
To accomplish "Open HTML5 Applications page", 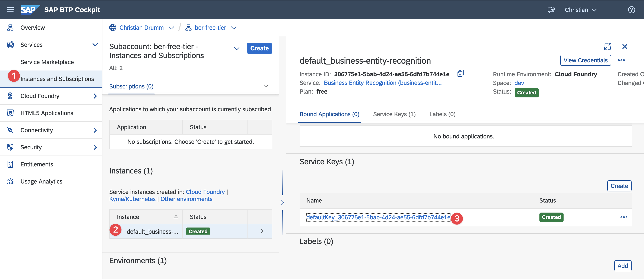I will pos(47,113).
